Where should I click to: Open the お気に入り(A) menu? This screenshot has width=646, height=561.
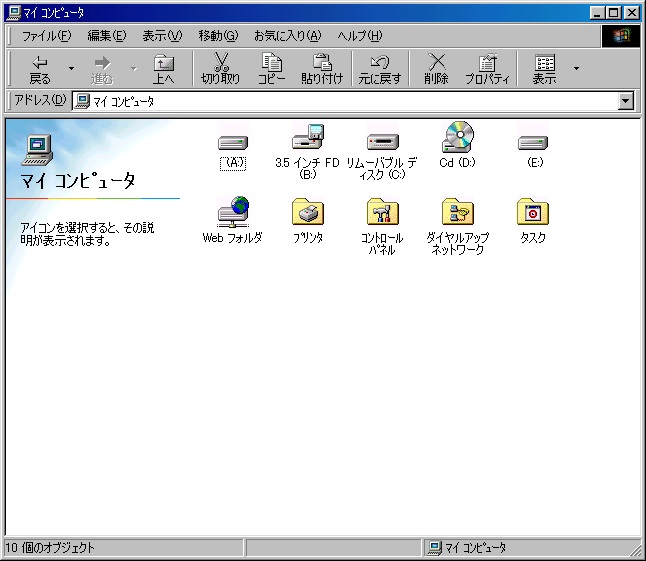point(287,36)
